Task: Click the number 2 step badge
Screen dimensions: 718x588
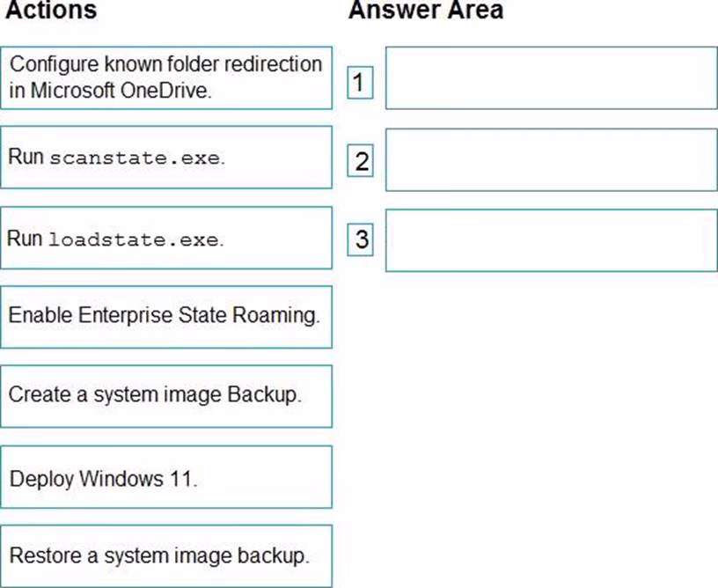Action: (361, 161)
